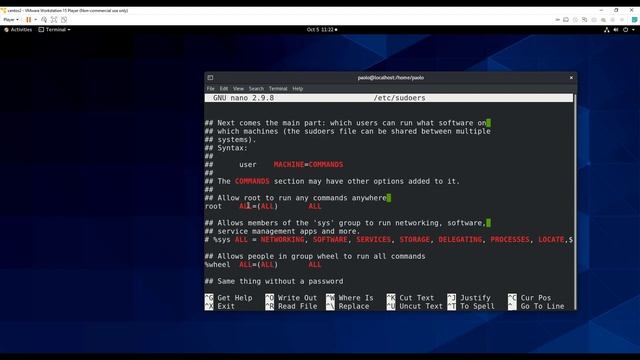Open the View menu in terminal

(238, 89)
